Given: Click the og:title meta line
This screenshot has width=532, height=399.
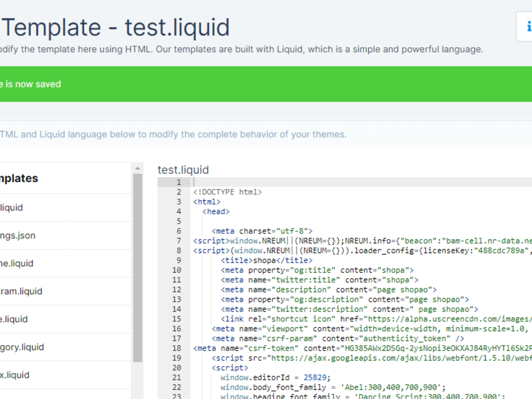Looking at the screenshot, I should click(317, 270).
